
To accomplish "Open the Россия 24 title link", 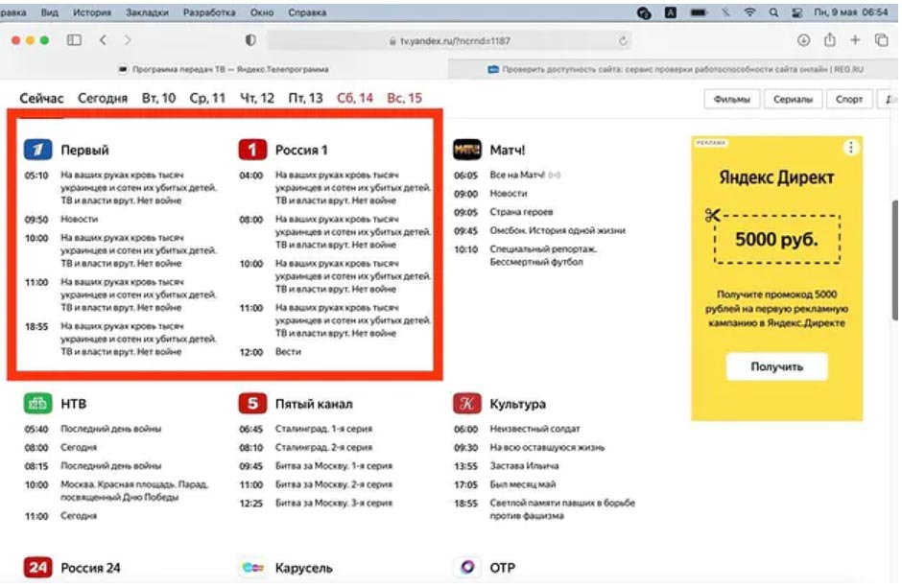I will (90, 568).
